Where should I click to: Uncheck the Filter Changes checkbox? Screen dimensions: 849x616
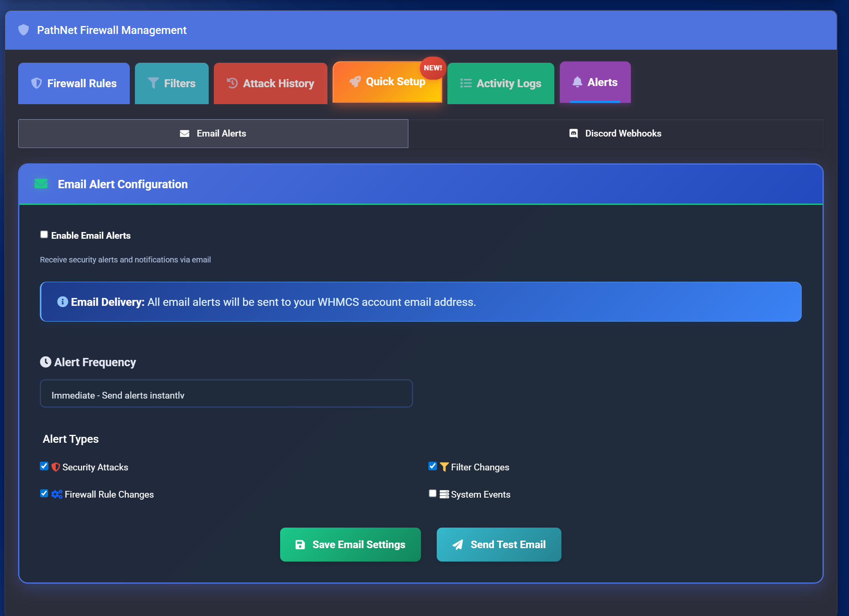(433, 466)
